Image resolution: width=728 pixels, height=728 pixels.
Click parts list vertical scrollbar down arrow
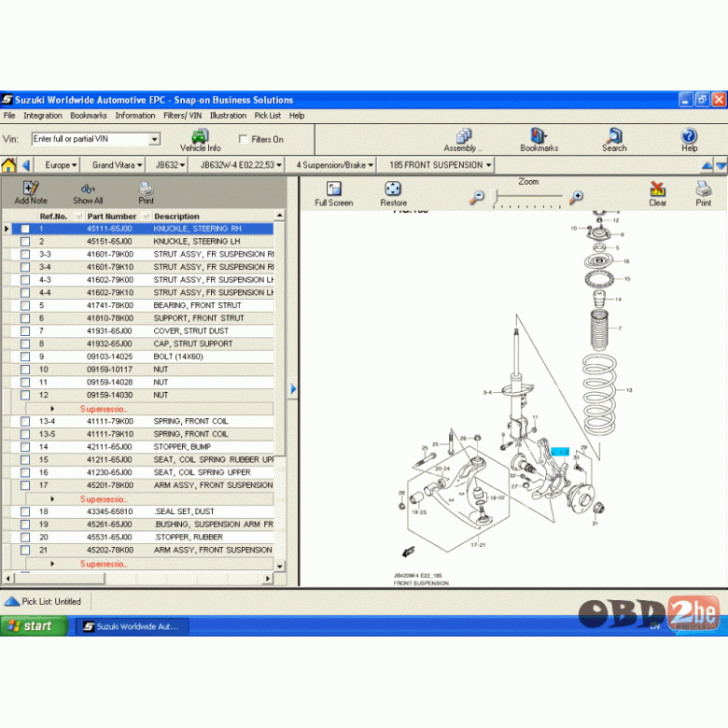pos(279,566)
